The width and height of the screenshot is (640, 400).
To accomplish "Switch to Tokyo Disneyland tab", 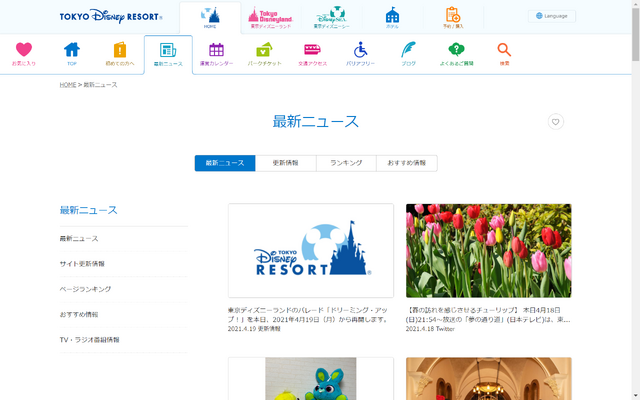I will click(271, 18).
